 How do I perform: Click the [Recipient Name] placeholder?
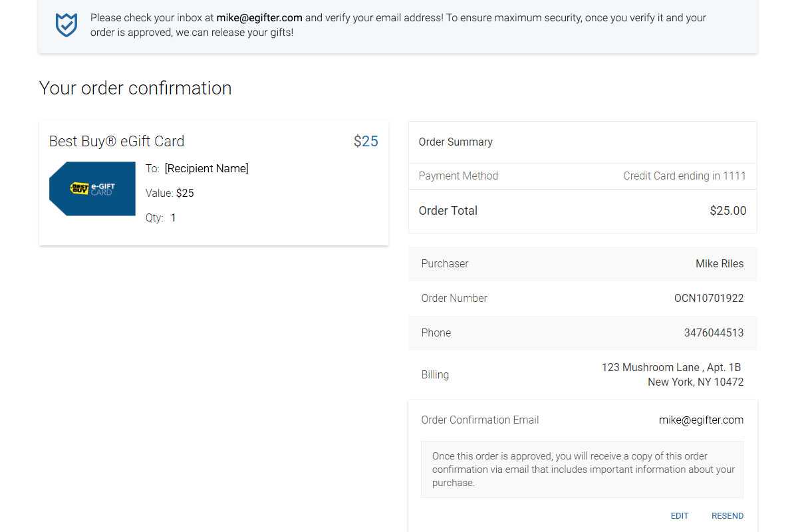coord(207,169)
